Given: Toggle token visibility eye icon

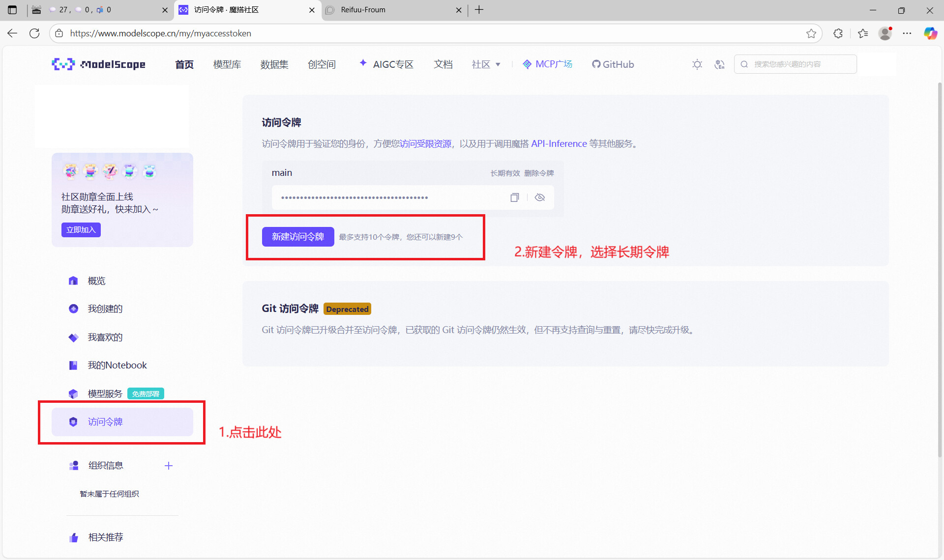Looking at the screenshot, I should 540,197.
